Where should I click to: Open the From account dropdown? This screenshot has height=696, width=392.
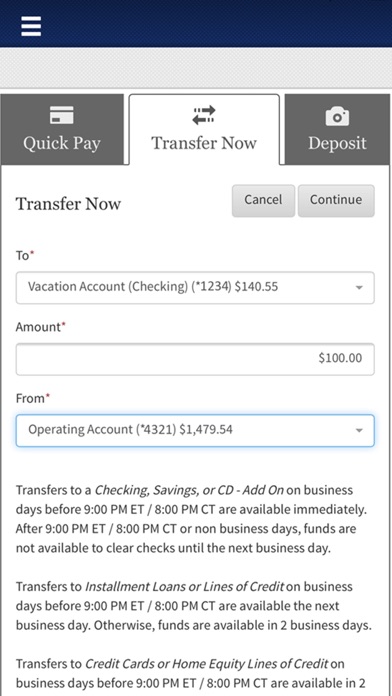195,431
